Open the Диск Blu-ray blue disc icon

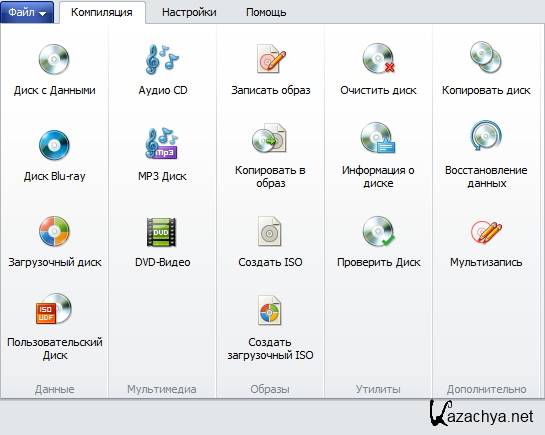tap(54, 145)
